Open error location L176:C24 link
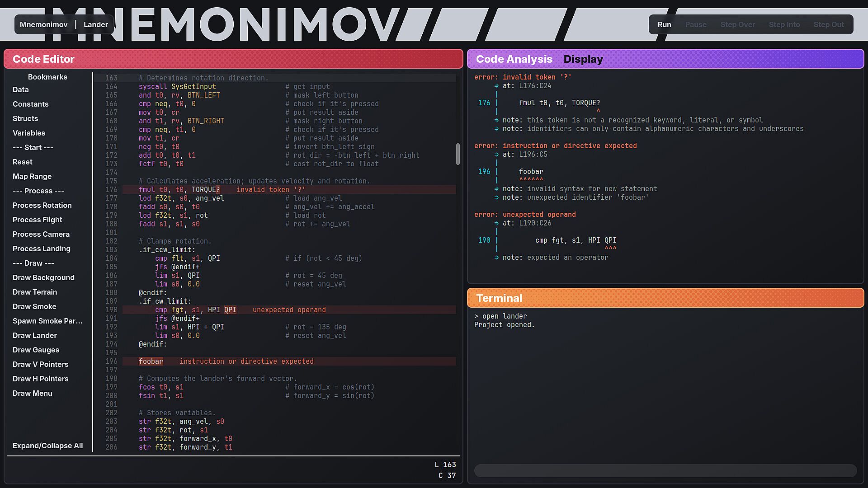Viewport: 868px width, 488px height. (x=535, y=86)
